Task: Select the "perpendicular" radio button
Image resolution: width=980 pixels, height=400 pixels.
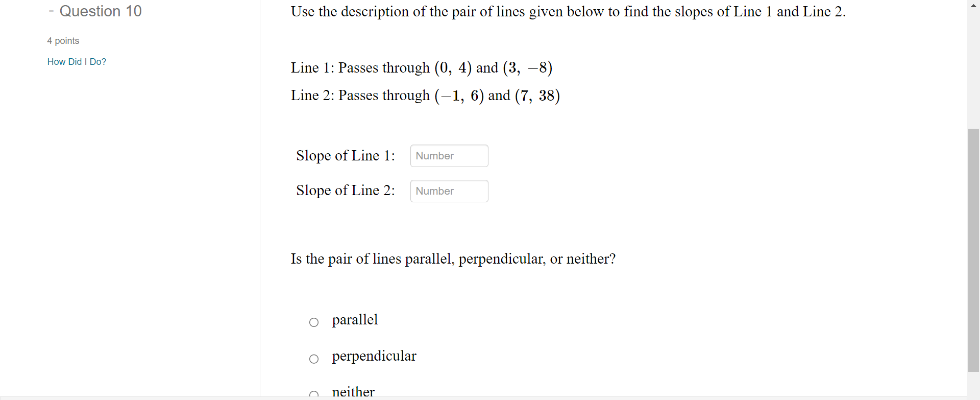Action: tap(314, 359)
